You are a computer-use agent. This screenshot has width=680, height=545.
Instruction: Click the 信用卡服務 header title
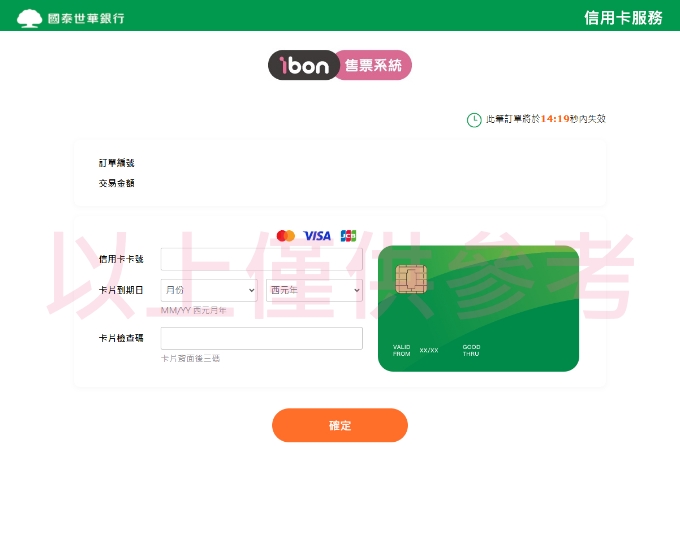tap(623, 18)
